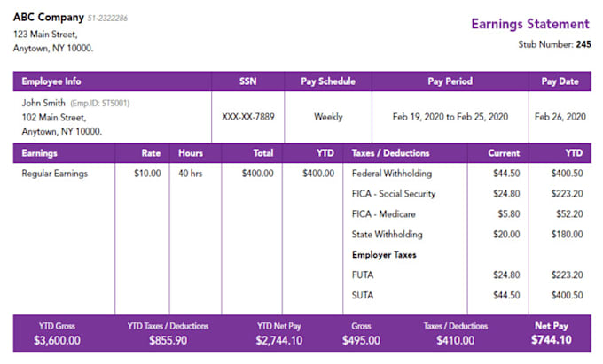Click the Employee Info column header
This screenshot has width=603, height=364.
[51, 81]
